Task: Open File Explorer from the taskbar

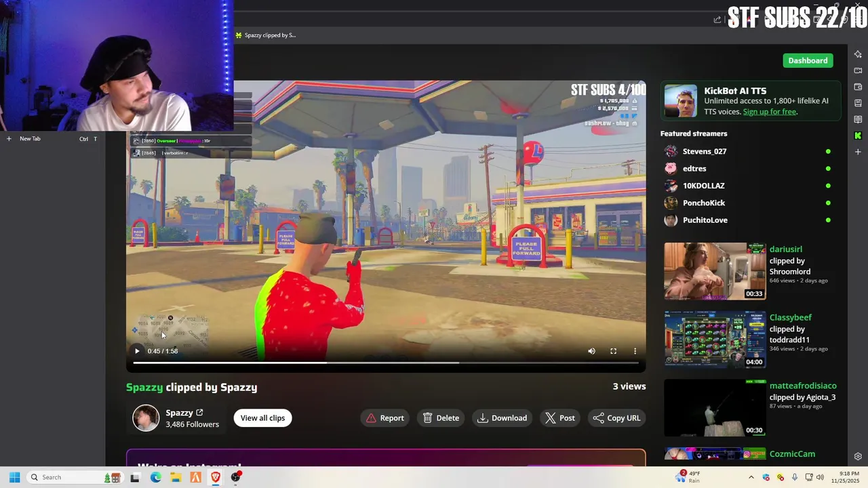Action: click(x=176, y=477)
